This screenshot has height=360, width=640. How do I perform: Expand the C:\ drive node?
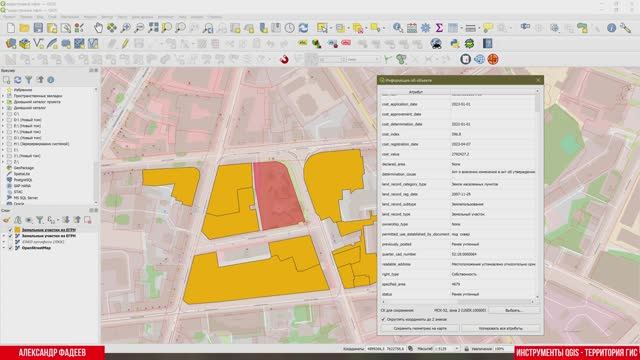click(3, 114)
